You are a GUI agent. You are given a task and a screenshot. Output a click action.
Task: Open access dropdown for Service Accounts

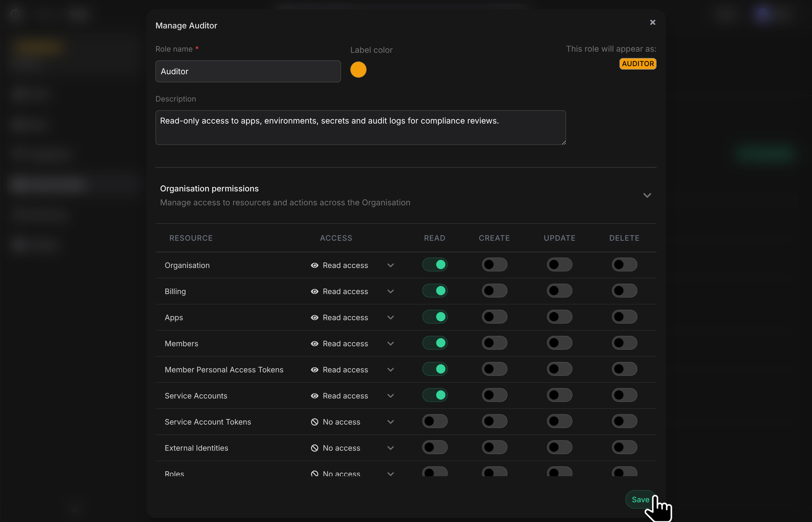click(x=390, y=396)
